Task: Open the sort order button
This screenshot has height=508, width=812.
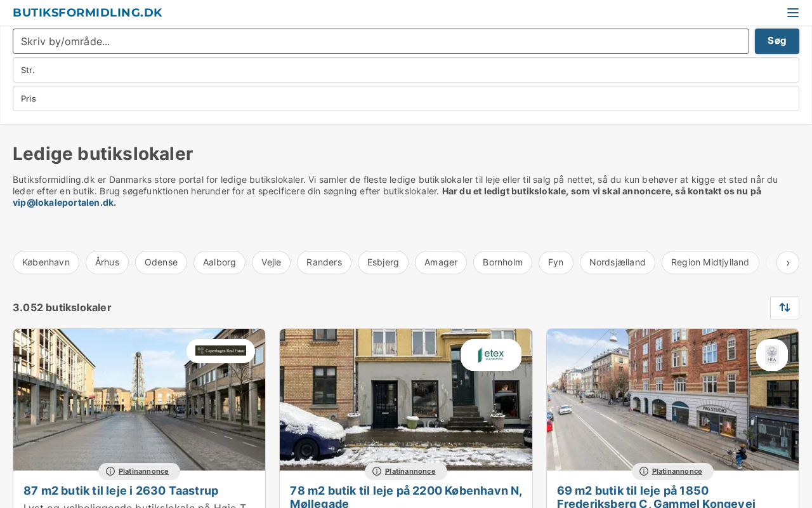Action: 785,307
